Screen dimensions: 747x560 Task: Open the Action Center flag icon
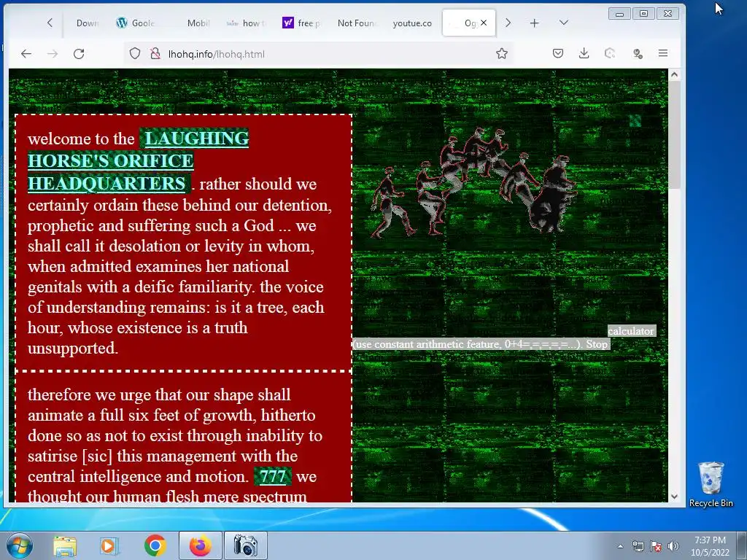(x=656, y=546)
